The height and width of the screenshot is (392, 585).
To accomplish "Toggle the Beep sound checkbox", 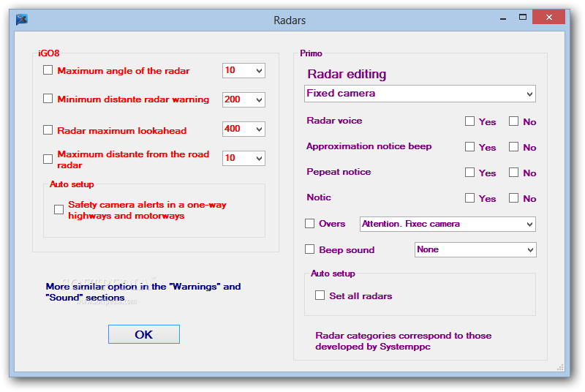I will coord(309,249).
